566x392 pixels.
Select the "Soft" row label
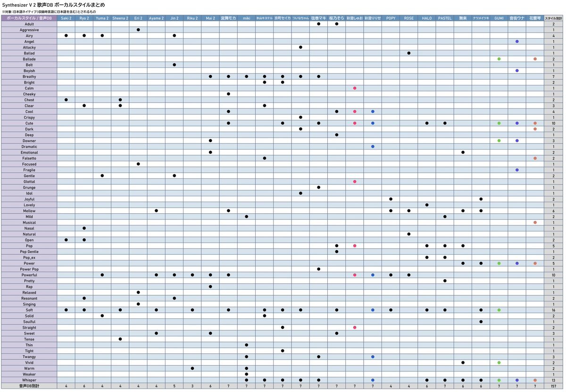pos(29,310)
